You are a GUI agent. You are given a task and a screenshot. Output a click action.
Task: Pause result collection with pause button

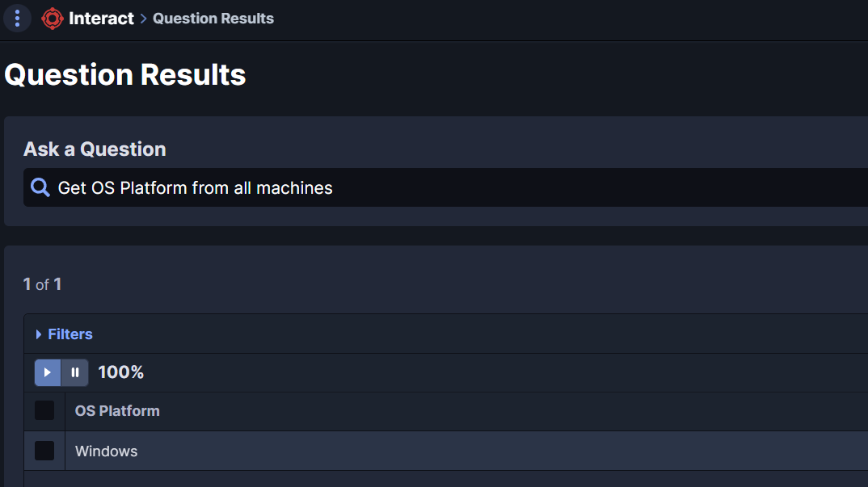coord(75,372)
